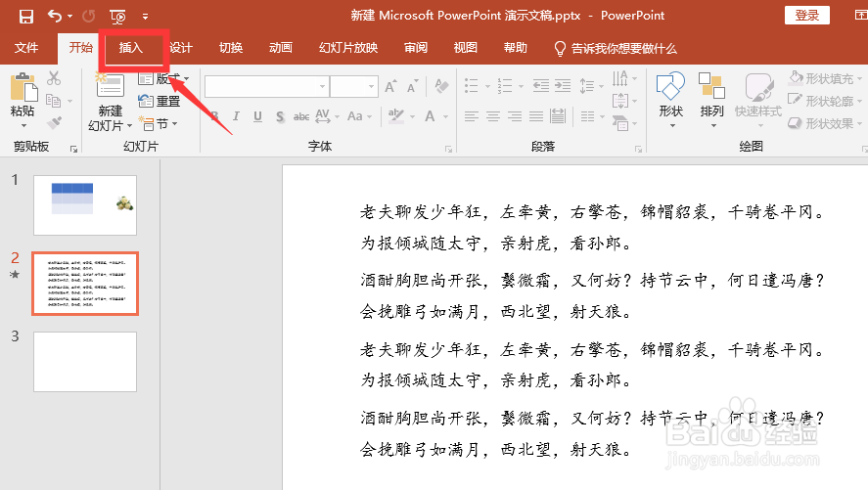Screen dimensions: 868x490
Task: Click Decrease Font Size icon
Action: [x=412, y=87]
